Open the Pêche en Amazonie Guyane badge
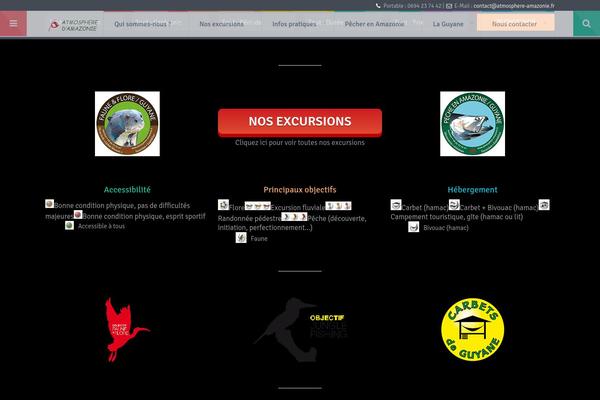 pyautogui.click(x=473, y=124)
